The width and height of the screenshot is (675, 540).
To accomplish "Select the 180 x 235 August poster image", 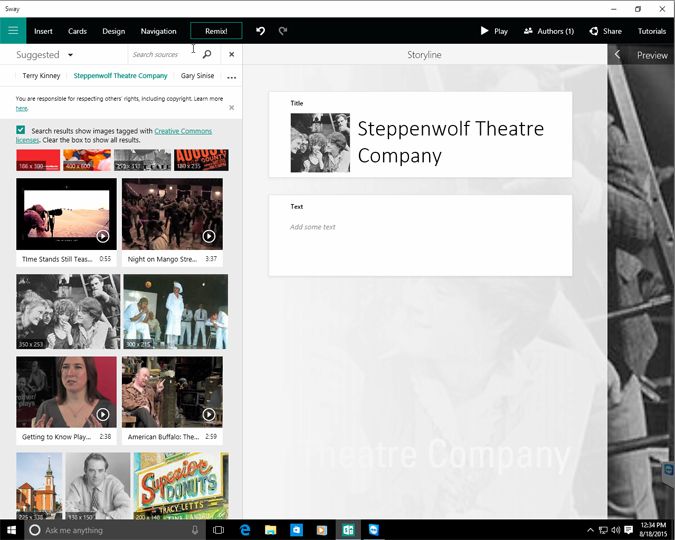I will click(201, 160).
